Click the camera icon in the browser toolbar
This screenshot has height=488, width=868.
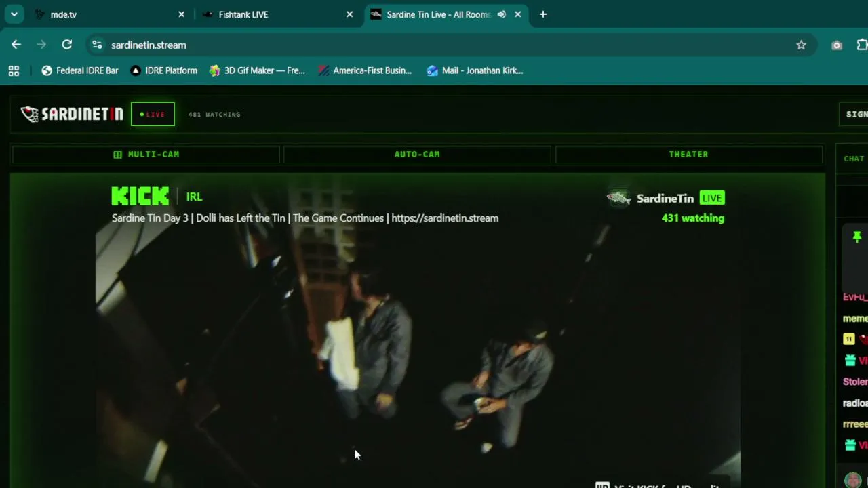tap(837, 45)
